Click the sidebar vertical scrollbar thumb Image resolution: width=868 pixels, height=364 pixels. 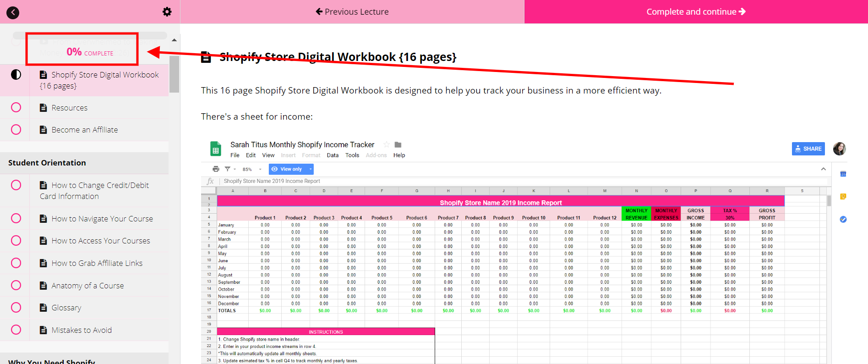point(174,74)
